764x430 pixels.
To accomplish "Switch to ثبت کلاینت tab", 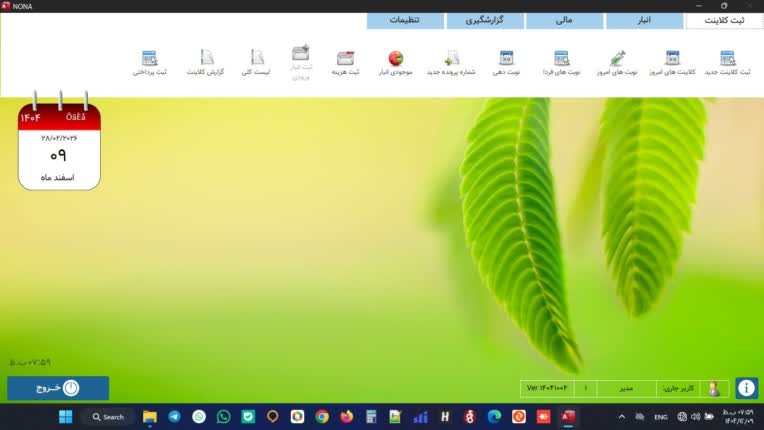I will tap(724, 20).
